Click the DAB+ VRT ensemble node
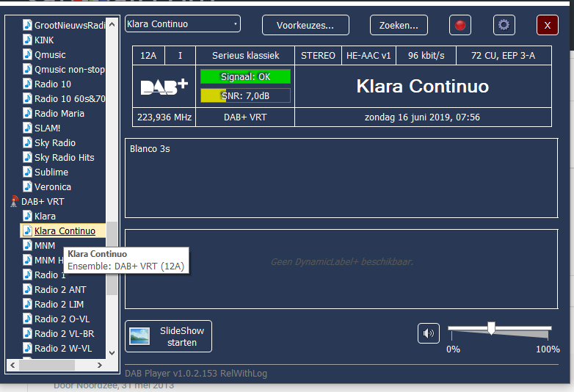574x392 pixels. [43, 201]
